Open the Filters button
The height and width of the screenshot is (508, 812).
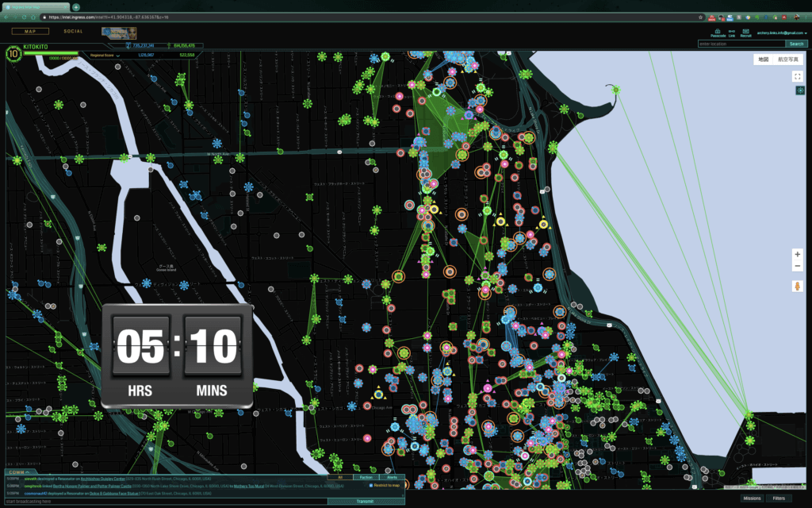779,498
